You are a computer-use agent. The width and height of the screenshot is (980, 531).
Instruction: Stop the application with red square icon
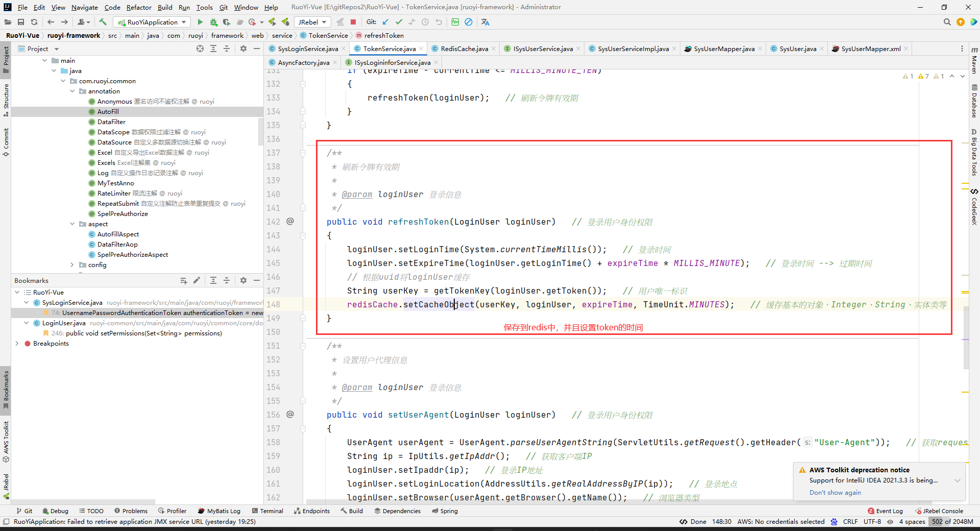(x=353, y=22)
